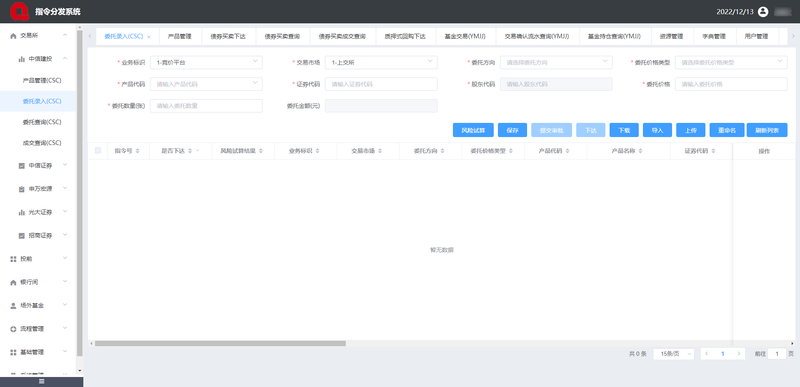The height and width of the screenshot is (387, 800).
Task: Open the 产品代码 dropdown
Action: (x=206, y=84)
